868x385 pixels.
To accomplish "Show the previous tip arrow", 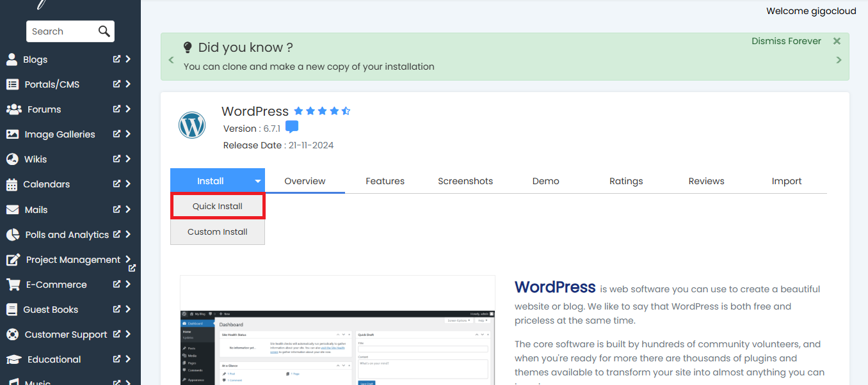I will coord(171,60).
